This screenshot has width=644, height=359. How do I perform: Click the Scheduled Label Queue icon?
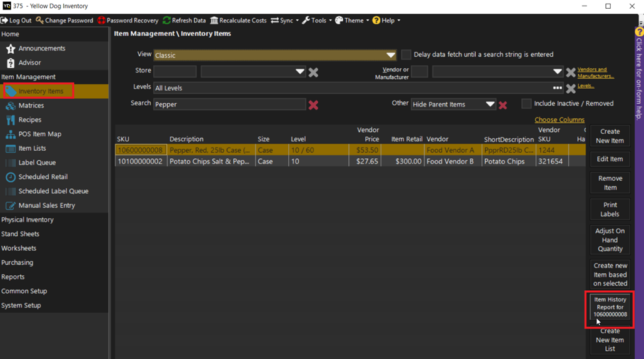click(x=11, y=191)
